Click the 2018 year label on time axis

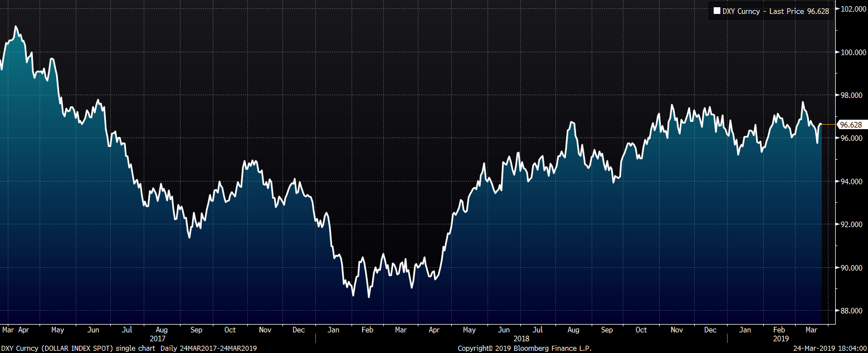[x=521, y=338]
